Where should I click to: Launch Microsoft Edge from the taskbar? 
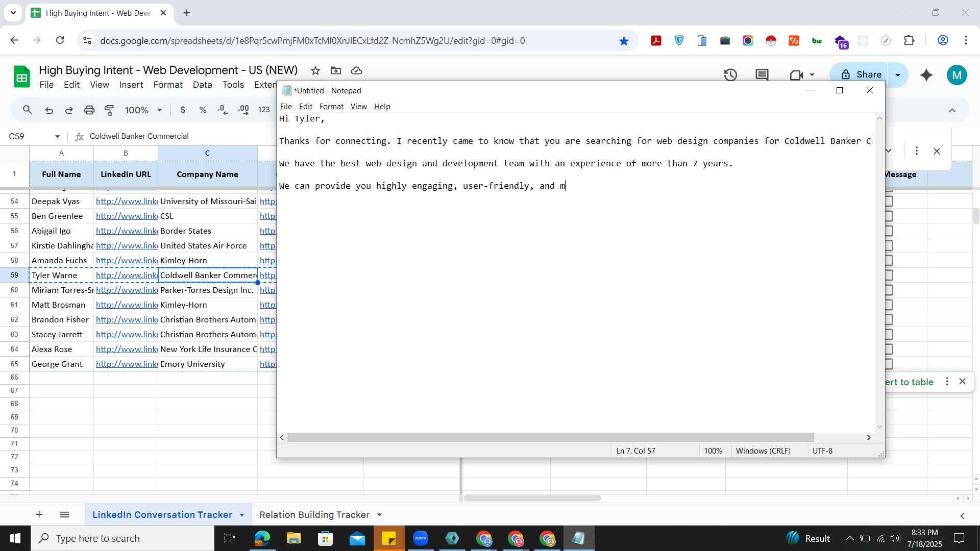262,538
